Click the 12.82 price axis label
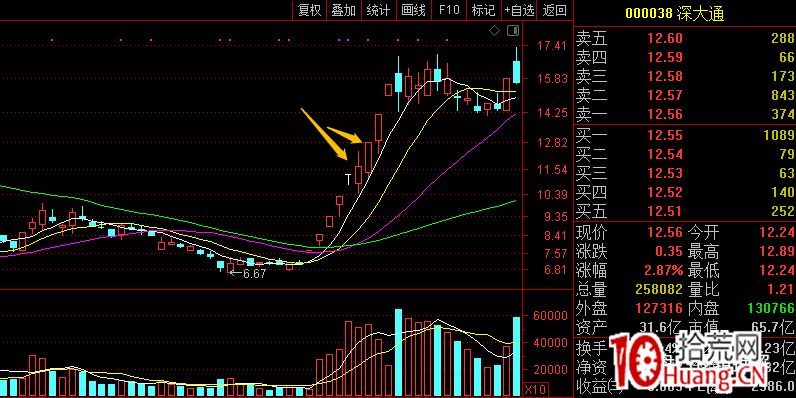Screen dimensions: 796x398 (551, 143)
